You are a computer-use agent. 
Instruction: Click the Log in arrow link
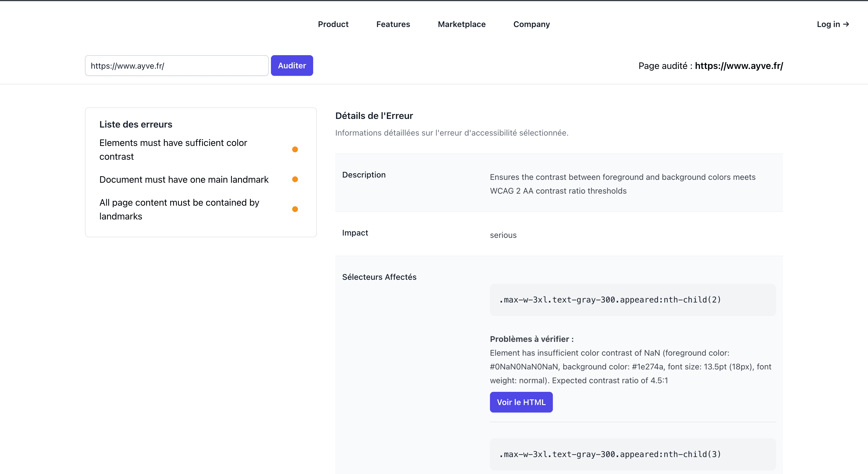pyautogui.click(x=833, y=24)
